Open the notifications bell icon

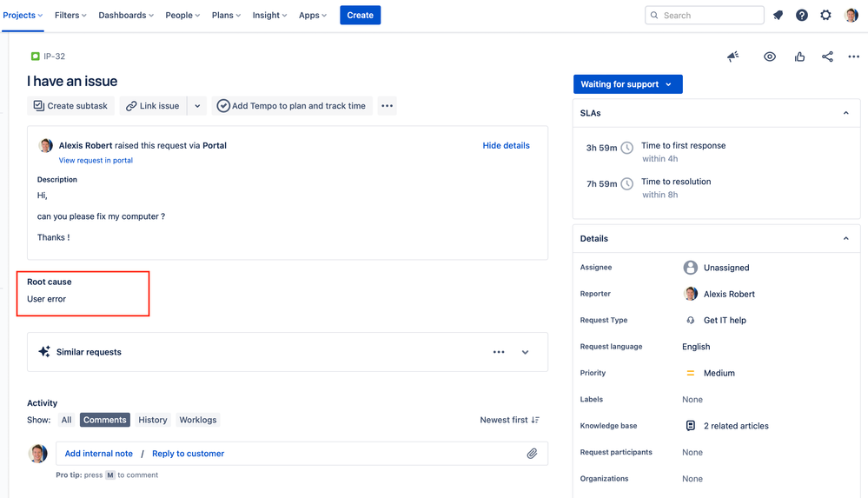coord(778,16)
